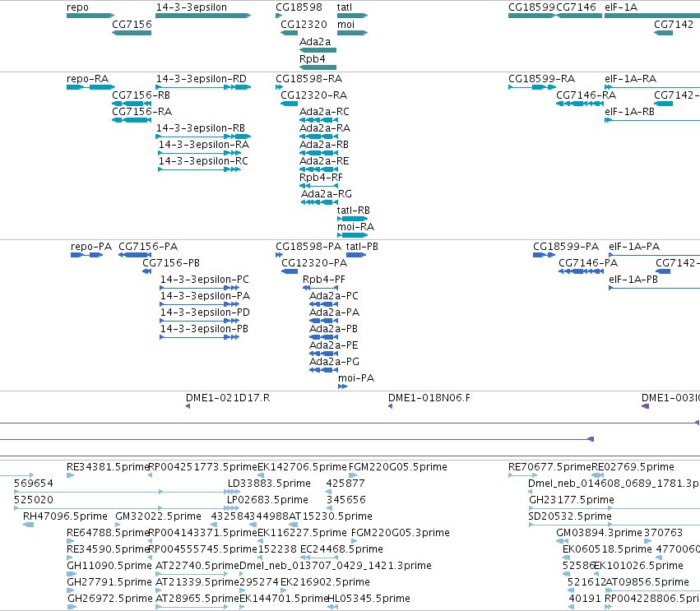Select the eIF-1A gene
The height and width of the screenshot is (611, 700).
pos(652,16)
